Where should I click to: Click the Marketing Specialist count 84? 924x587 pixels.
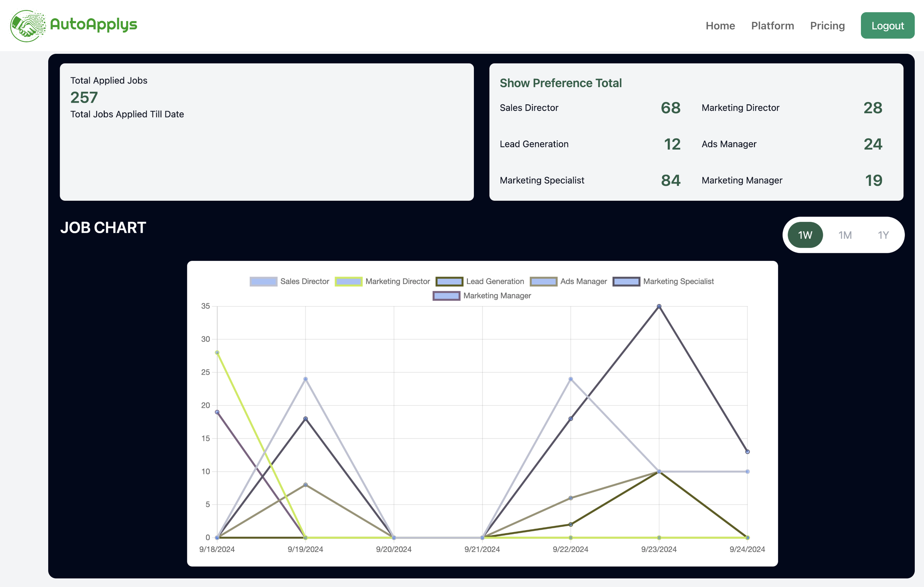click(670, 180)
